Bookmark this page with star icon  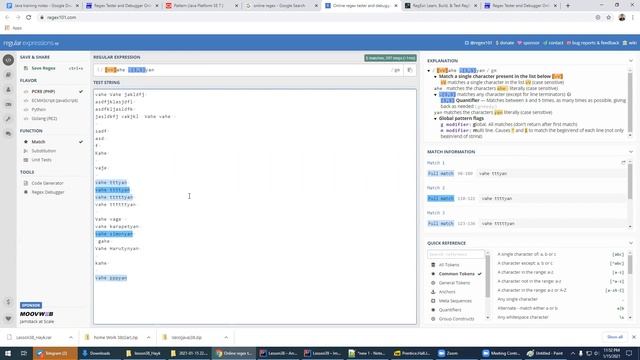609,18
